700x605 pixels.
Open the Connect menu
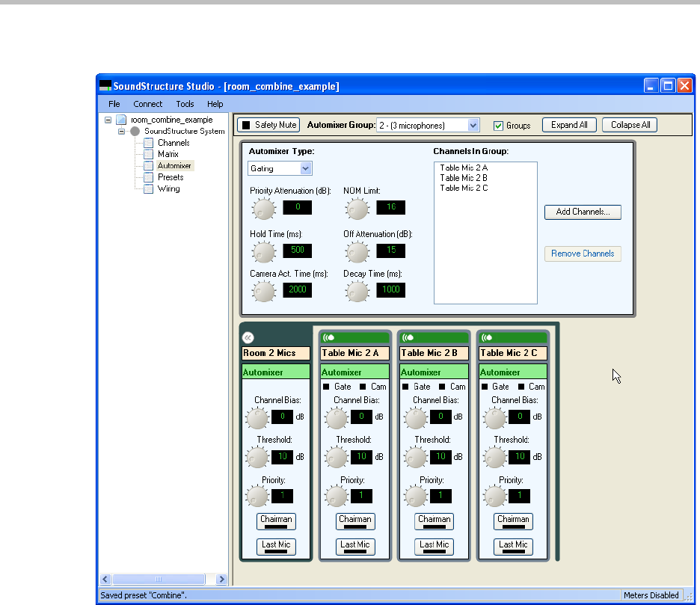click(x=148, y=104)
